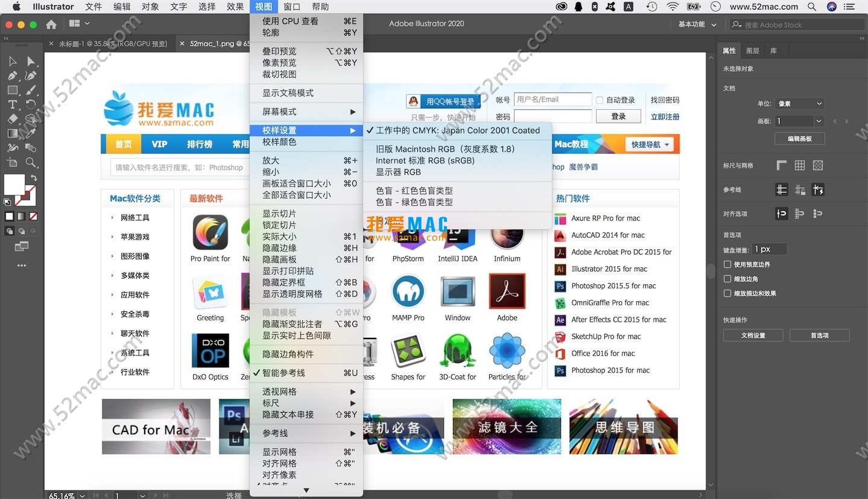Screen dimensions: 868x499
Task: Select the Zoom tool in the toolbar
Action: coord(32,161)
